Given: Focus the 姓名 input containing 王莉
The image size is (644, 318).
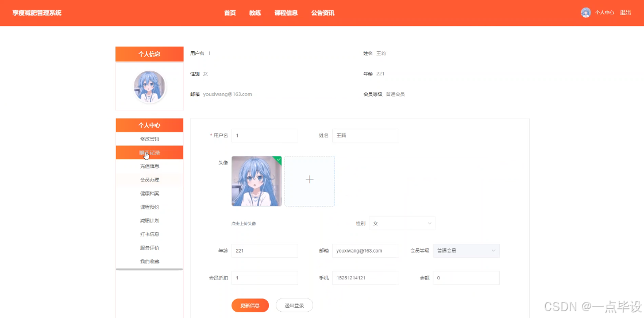Looking at the screenshot, I should click(x=365, y=136).
